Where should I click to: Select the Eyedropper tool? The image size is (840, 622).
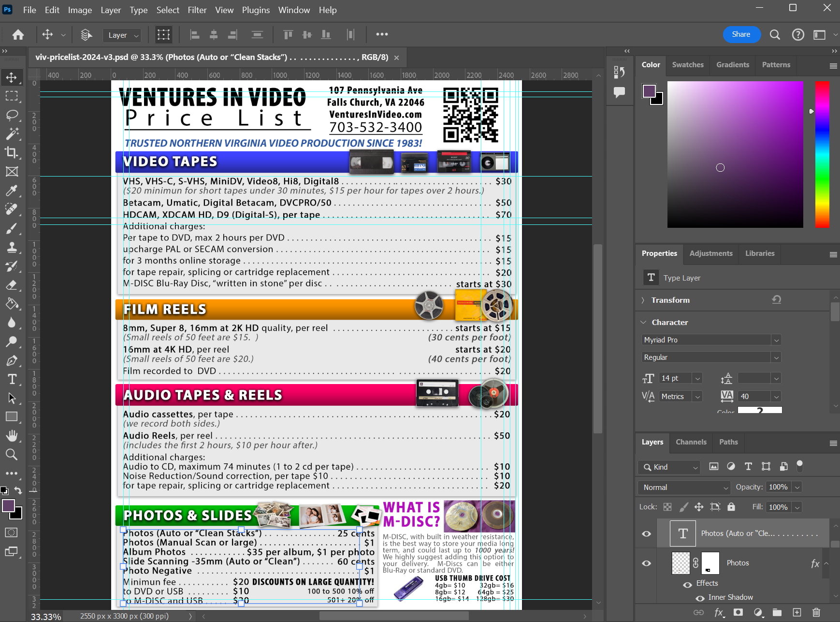(12, 190)
